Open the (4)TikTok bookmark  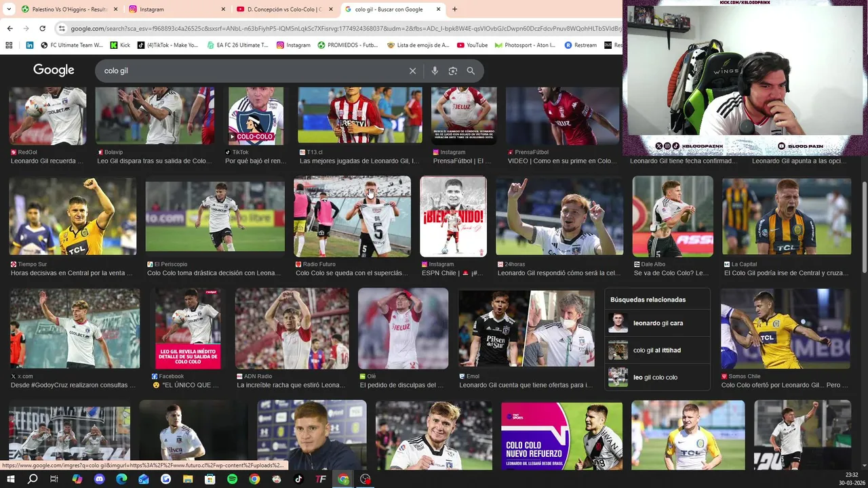tap(167, 45)
